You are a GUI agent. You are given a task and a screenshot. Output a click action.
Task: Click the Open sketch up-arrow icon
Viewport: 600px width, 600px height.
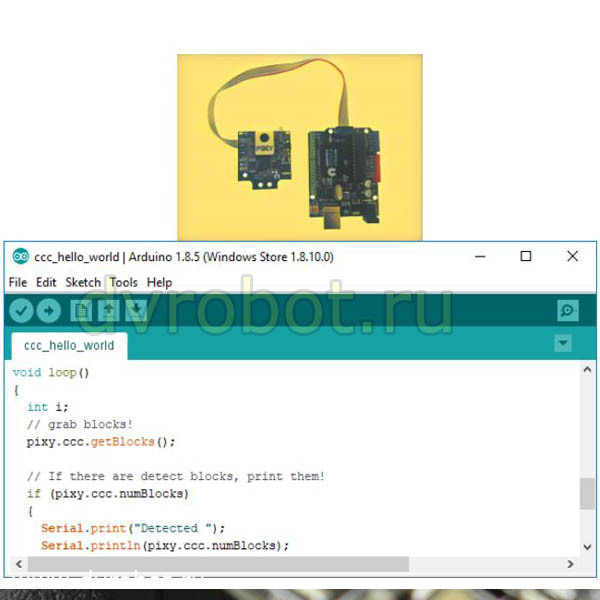109,310
